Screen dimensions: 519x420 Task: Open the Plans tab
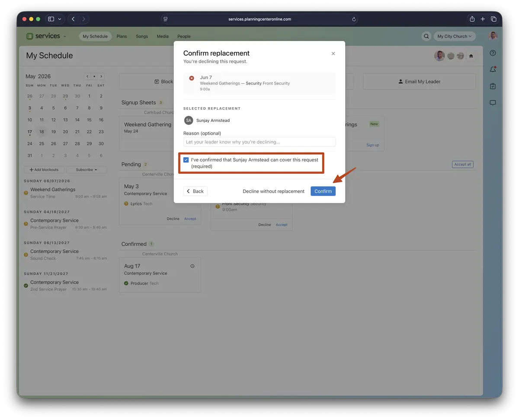coord(122,36)
